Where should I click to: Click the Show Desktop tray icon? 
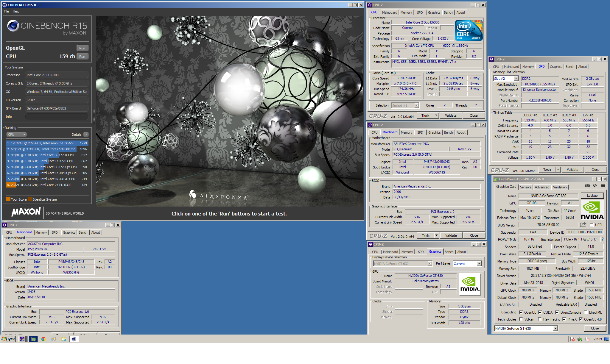coord(606,339)
